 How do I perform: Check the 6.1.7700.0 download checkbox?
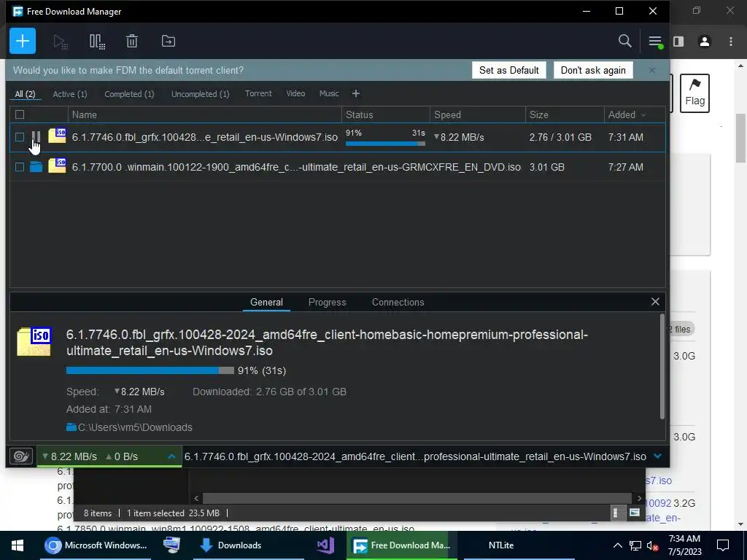20,167
